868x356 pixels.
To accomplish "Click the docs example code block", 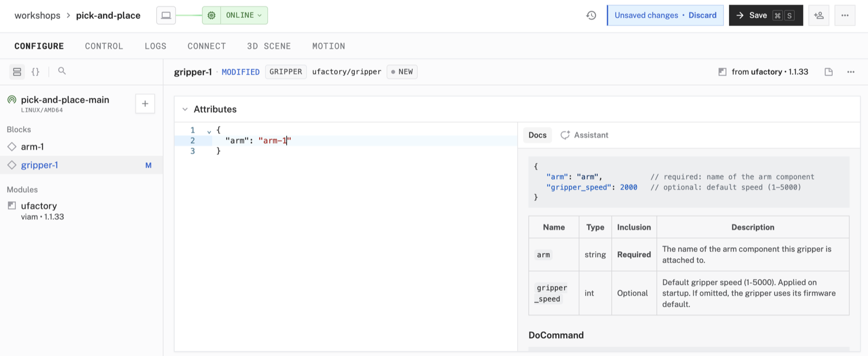I will click(689, 182).
